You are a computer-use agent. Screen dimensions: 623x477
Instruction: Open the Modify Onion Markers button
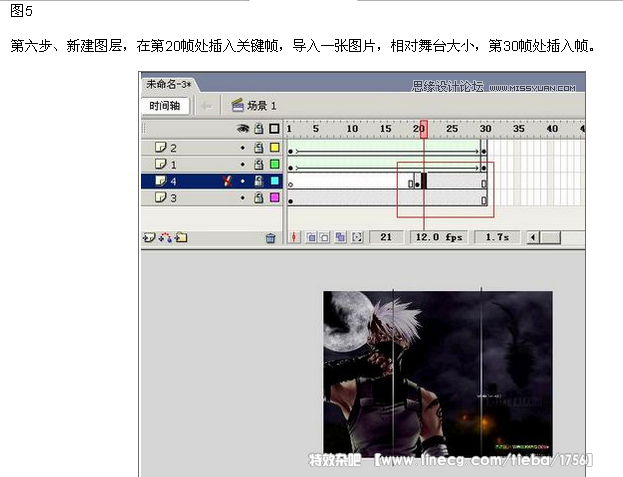tap(357, 238)
